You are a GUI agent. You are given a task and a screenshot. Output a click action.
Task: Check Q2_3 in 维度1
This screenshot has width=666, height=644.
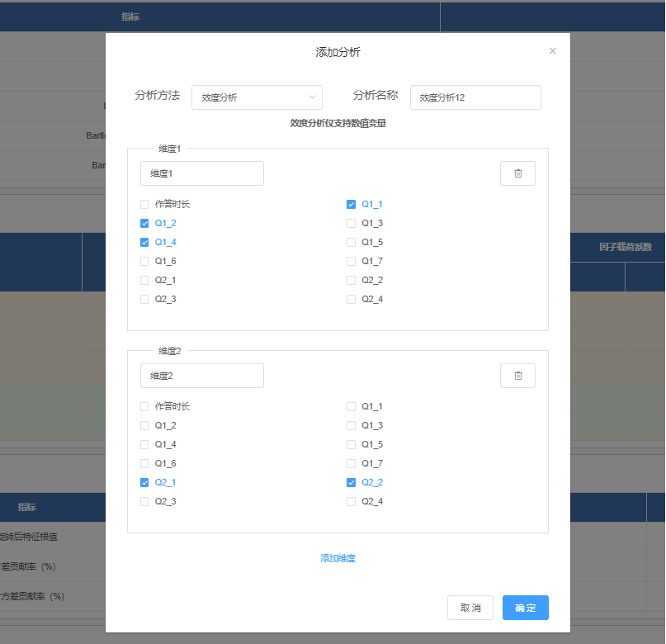[144, 298]
